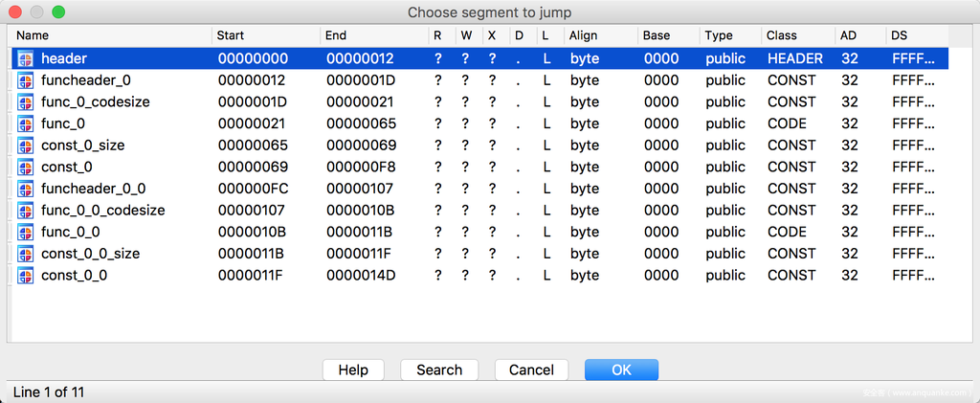980x403 pixels.
Task: Open Search in the segment dialog
Action: pyautogui.click(x=439, y=370)
